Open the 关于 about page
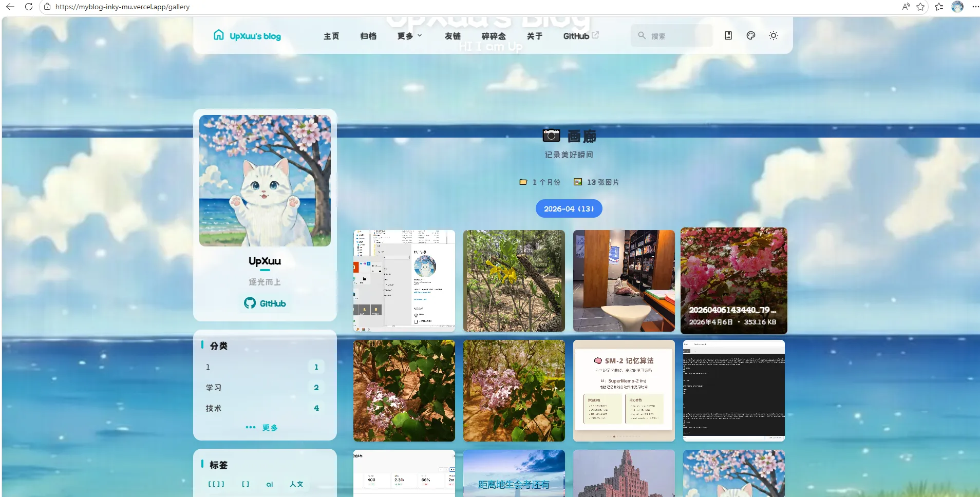 point(535,36)
